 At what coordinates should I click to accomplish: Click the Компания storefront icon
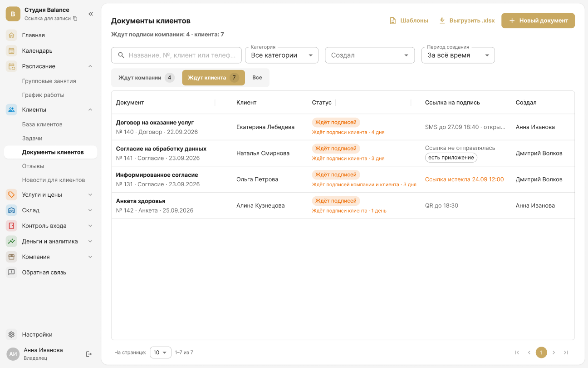tap(12, 257)
